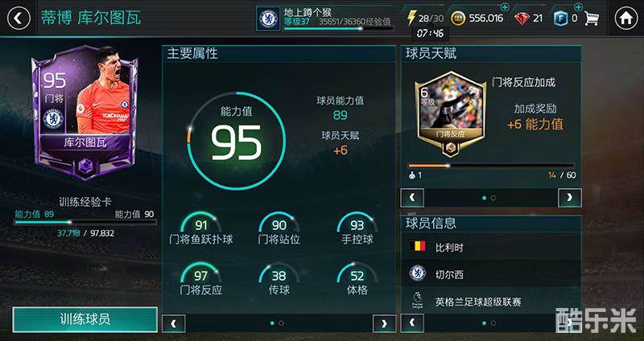Tap the red gem currency icon
This screenshot has width=644, height=341.
coord(522,18)
